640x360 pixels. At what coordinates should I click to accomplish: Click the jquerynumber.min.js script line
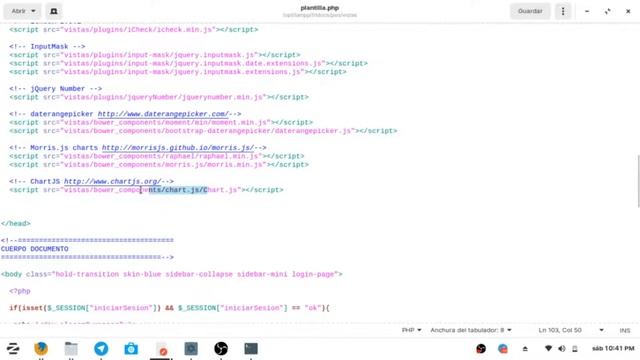coord(159,97)
